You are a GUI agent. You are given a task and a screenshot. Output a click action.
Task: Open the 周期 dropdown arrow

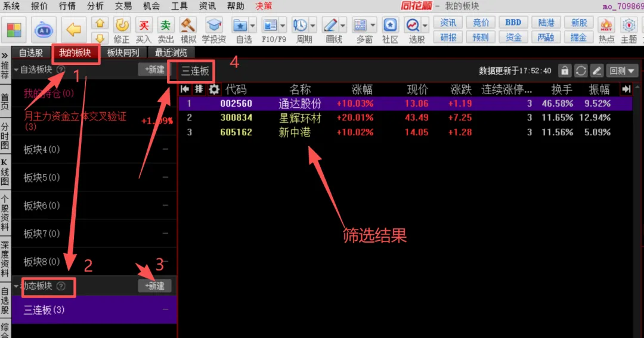coord(312,26)
